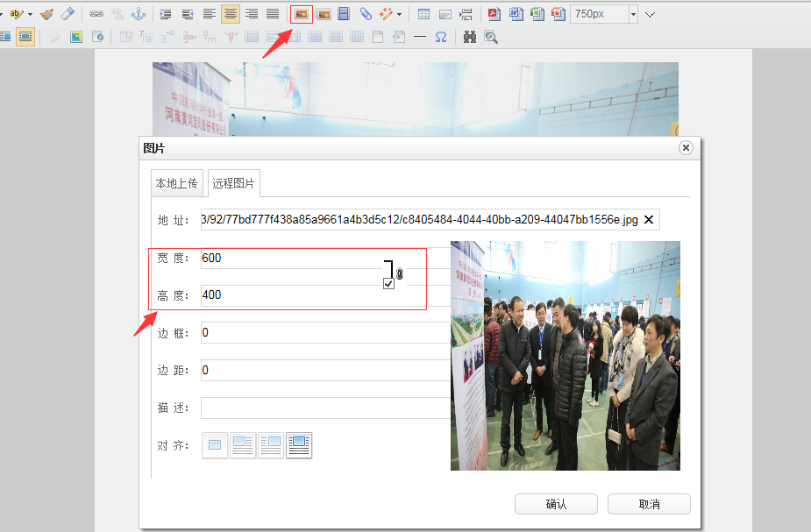811x532 pixels.
Task: Click the single image insert icon
Action: click(x=302, y=14)
